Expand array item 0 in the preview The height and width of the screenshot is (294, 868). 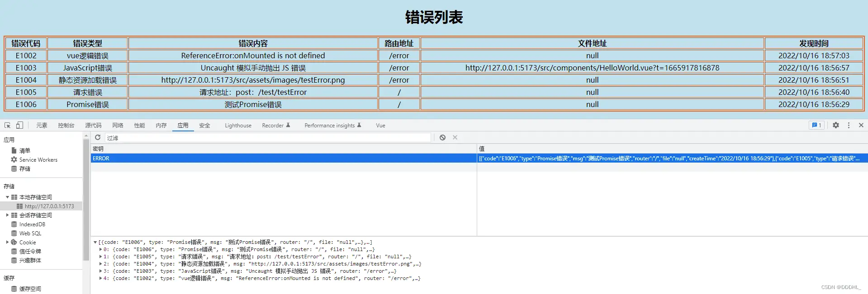[x=100, y=249]
